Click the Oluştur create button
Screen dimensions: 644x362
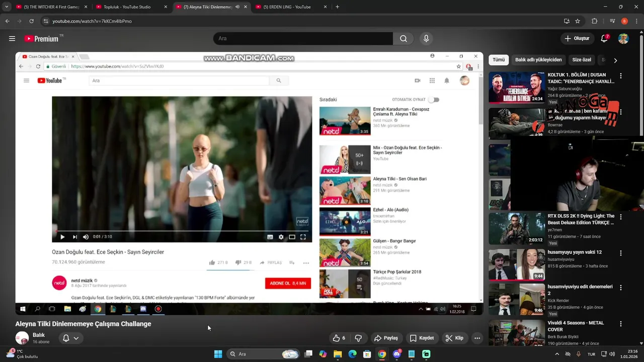click(577, 39)
